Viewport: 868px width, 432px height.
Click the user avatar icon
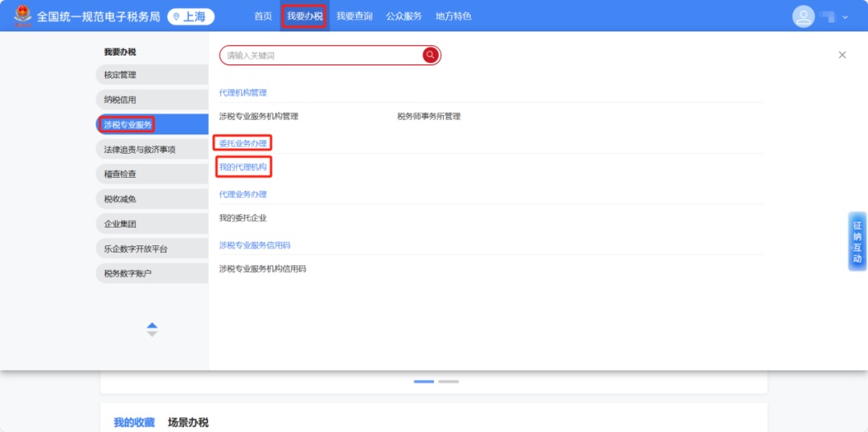(803, 16)
